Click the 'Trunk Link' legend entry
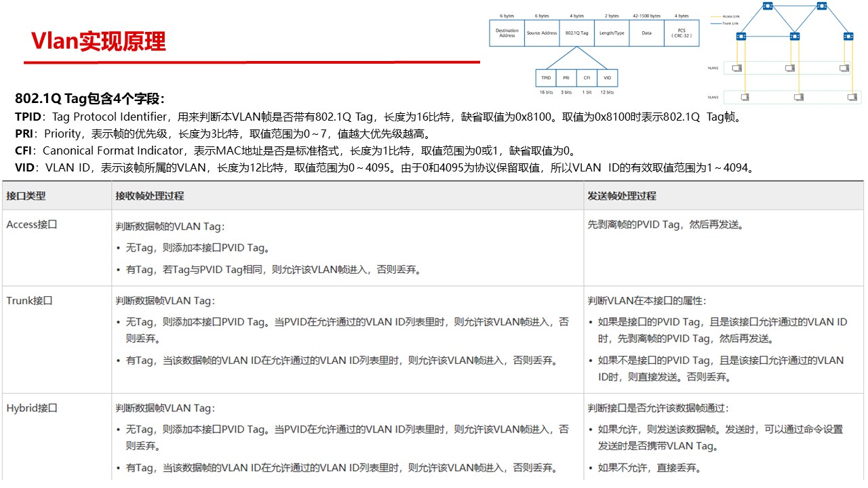This screenshot has width=868, height=488. [x=724, y=23]
